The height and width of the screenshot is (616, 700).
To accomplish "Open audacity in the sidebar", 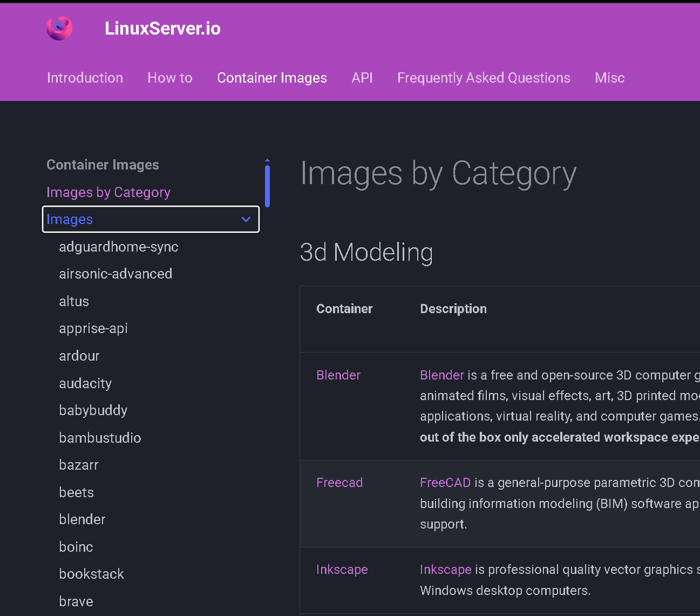I will 85,383.
